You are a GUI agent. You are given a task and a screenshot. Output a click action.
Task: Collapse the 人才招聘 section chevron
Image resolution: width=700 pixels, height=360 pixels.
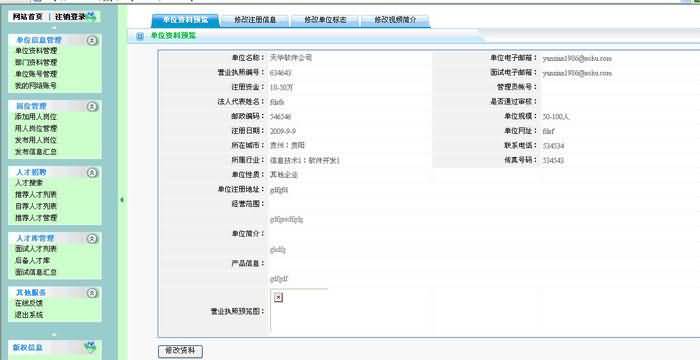[x=92, y=172]
